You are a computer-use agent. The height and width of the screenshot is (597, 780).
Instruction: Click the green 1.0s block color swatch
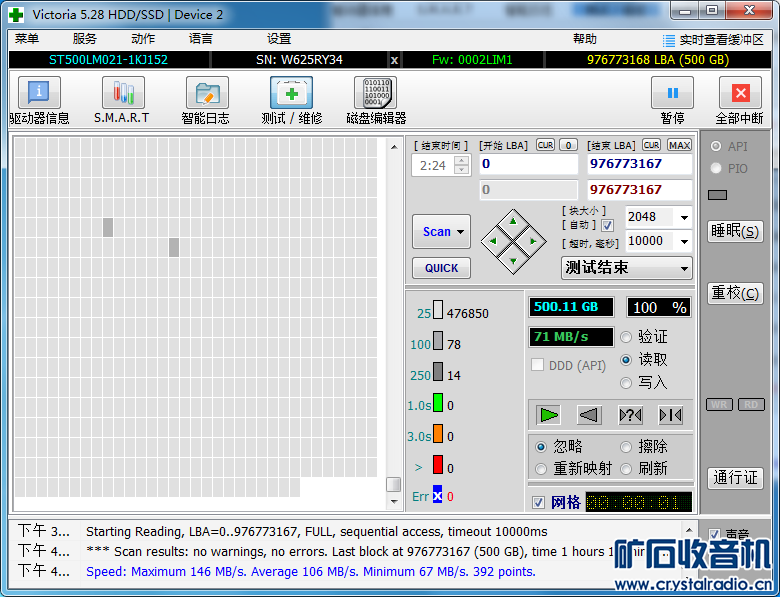coord(438,402)
